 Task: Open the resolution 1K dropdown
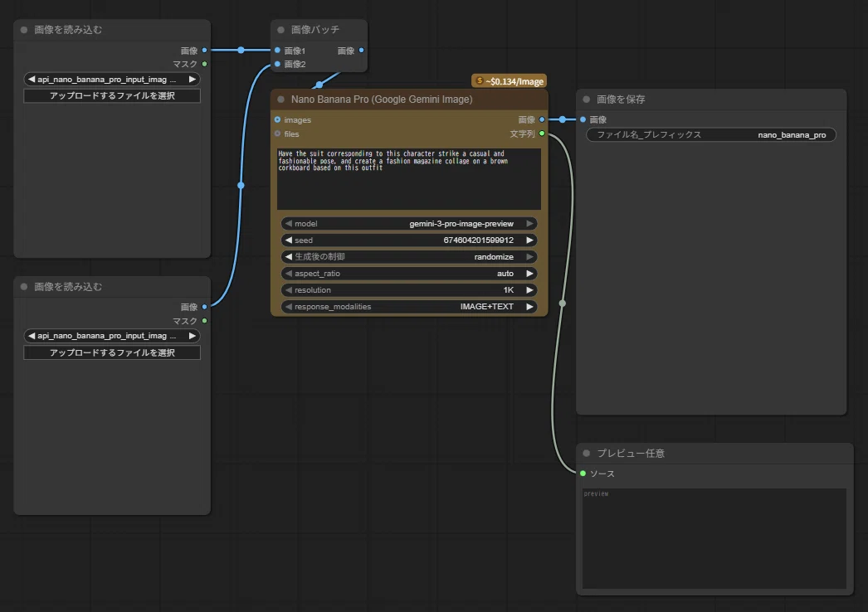coord(409,290)
